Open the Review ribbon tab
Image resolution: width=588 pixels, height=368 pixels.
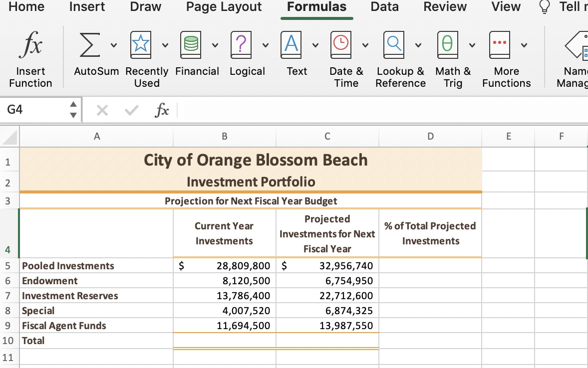point(445,7)
